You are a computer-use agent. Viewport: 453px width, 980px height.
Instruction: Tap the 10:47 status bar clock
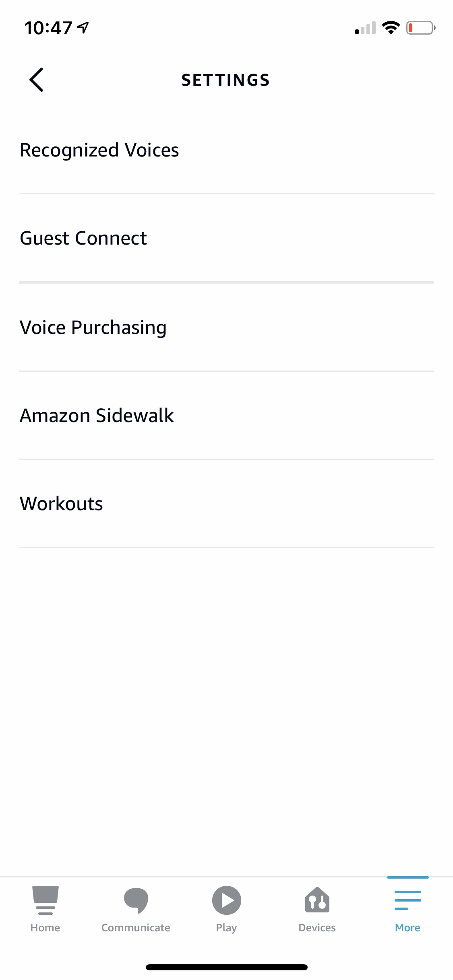coord(48,28)
